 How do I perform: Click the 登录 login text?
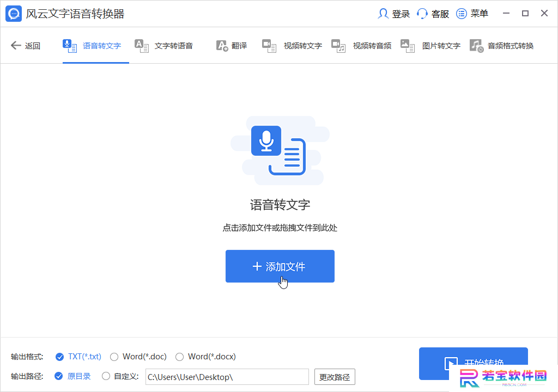(x=401, y=14)
